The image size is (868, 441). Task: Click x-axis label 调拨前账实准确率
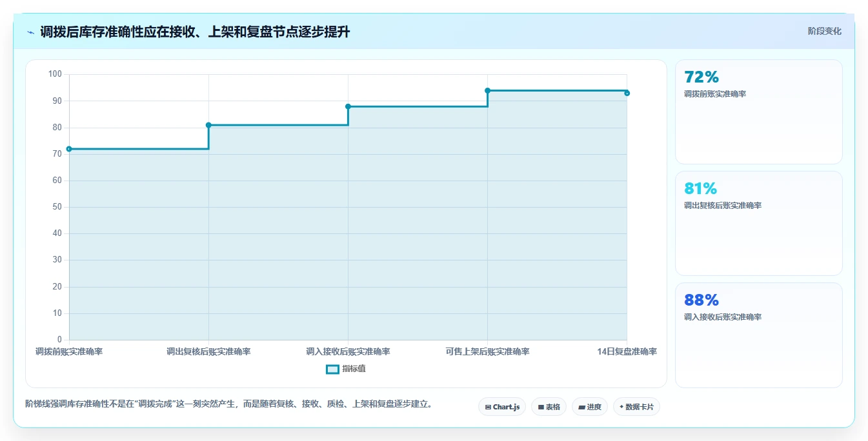tap(69, 351)
